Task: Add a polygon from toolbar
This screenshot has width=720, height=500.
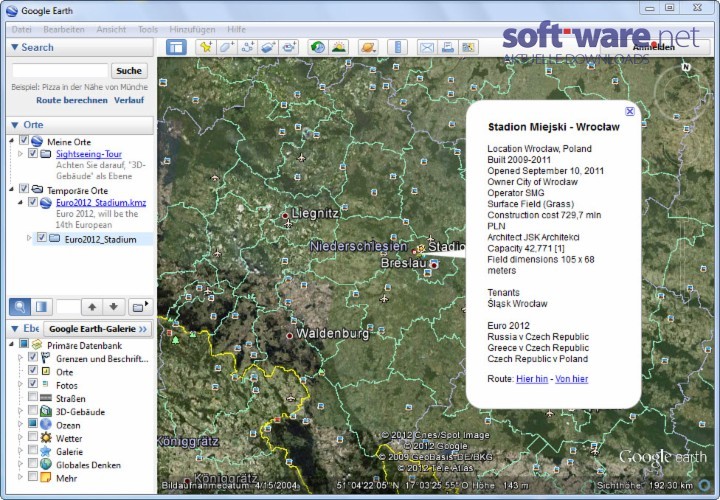Action: tap(226, 47)
